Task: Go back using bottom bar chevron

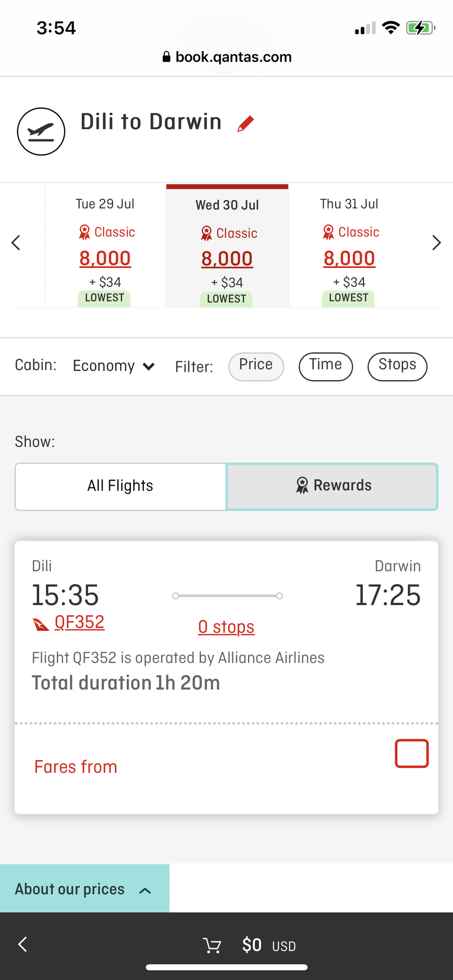Action: click(23, 944)
